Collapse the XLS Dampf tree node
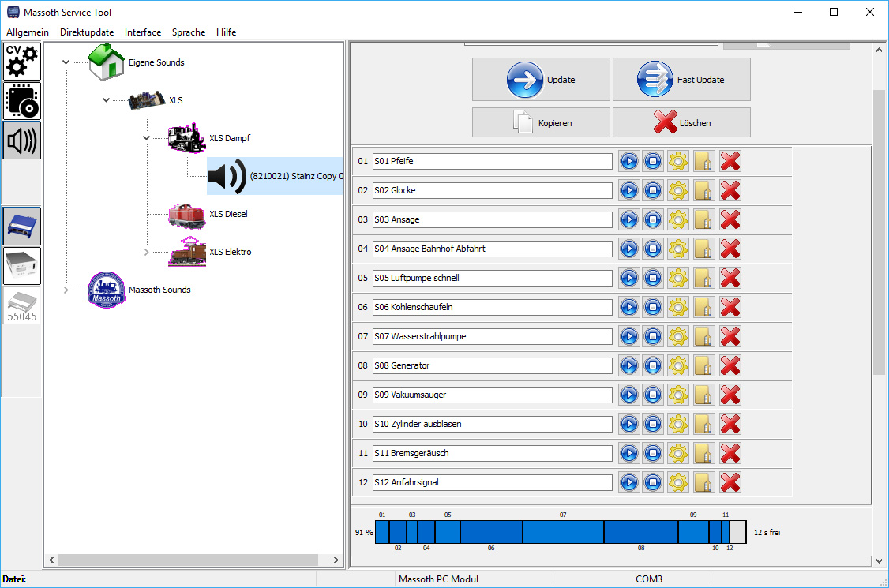 click(146, 138)
